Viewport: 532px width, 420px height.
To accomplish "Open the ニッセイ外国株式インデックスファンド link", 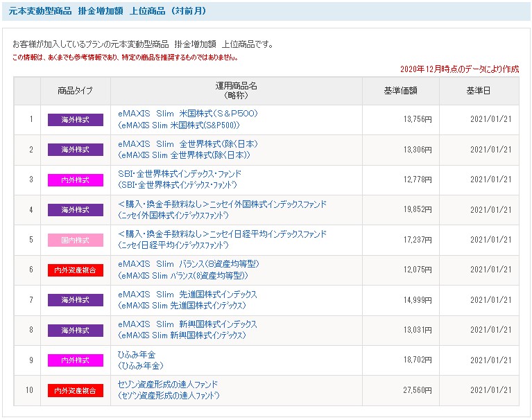I will [222, 209].
